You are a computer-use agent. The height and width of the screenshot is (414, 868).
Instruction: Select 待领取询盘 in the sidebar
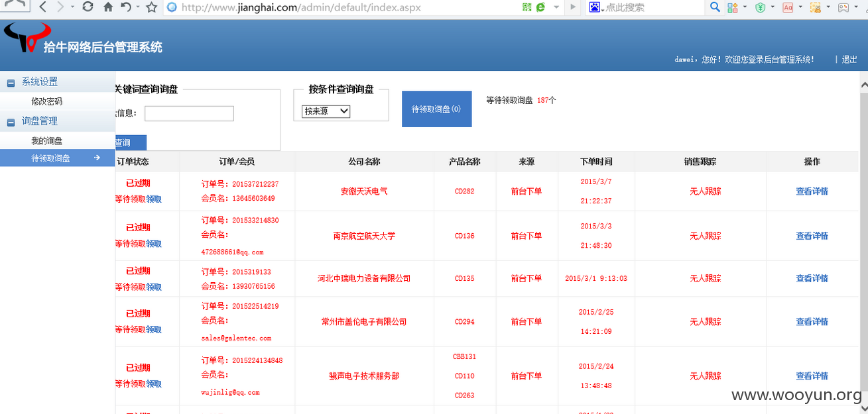coord(58,158)
